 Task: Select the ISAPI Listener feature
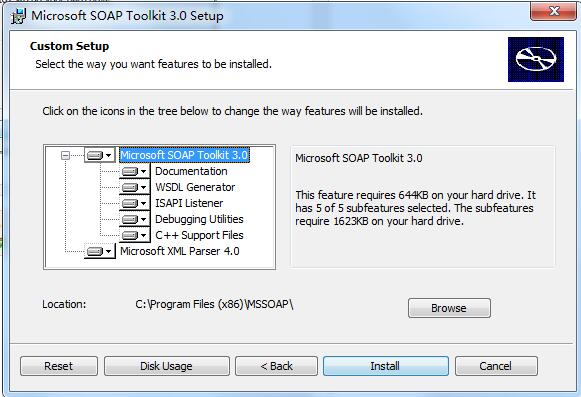[189, 203]
